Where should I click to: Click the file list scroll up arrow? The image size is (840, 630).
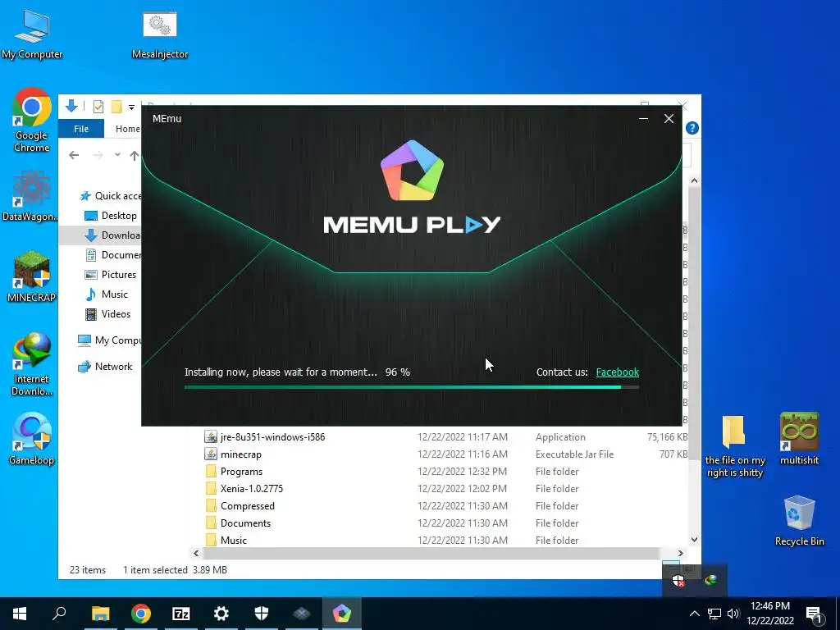(x=694, y=181)
